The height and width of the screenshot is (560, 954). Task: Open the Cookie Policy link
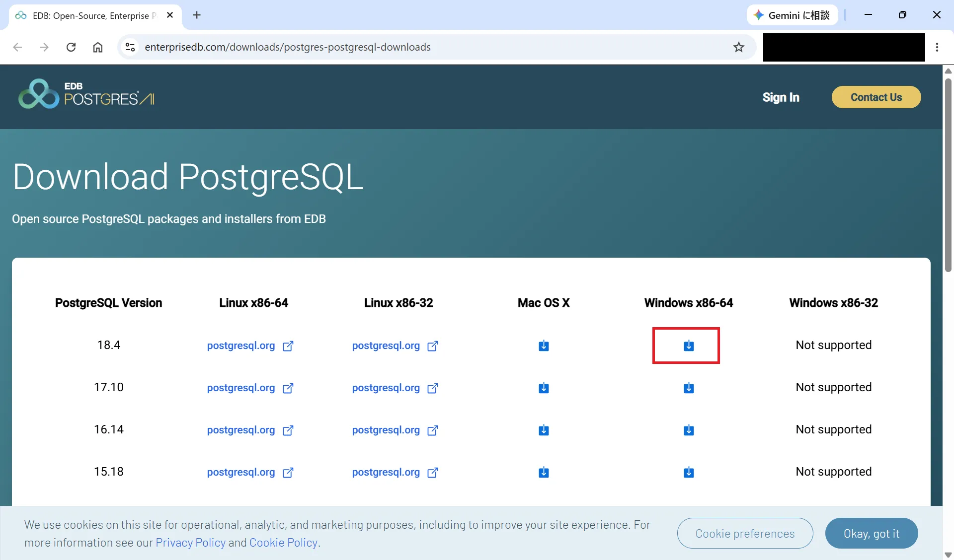point(283,543)
